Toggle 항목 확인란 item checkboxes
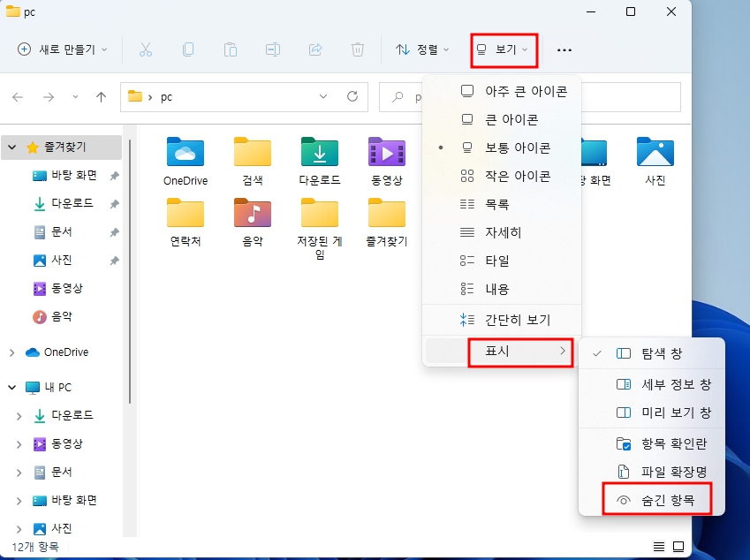750x560 pixels. 651,443
